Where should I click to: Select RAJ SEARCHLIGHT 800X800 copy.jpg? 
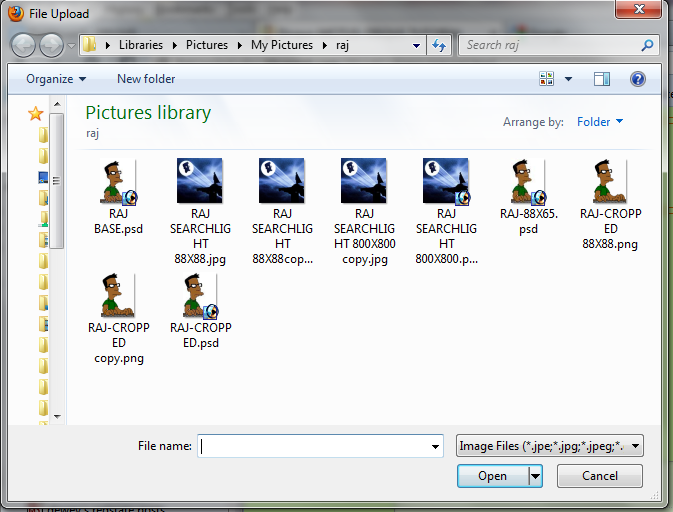(364, 212)
